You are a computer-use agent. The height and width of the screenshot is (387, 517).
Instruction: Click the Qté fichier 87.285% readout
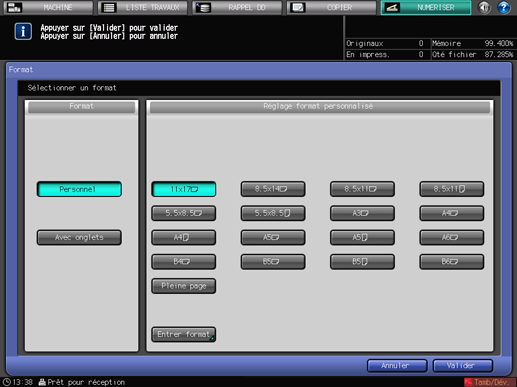tap(473, 54)
